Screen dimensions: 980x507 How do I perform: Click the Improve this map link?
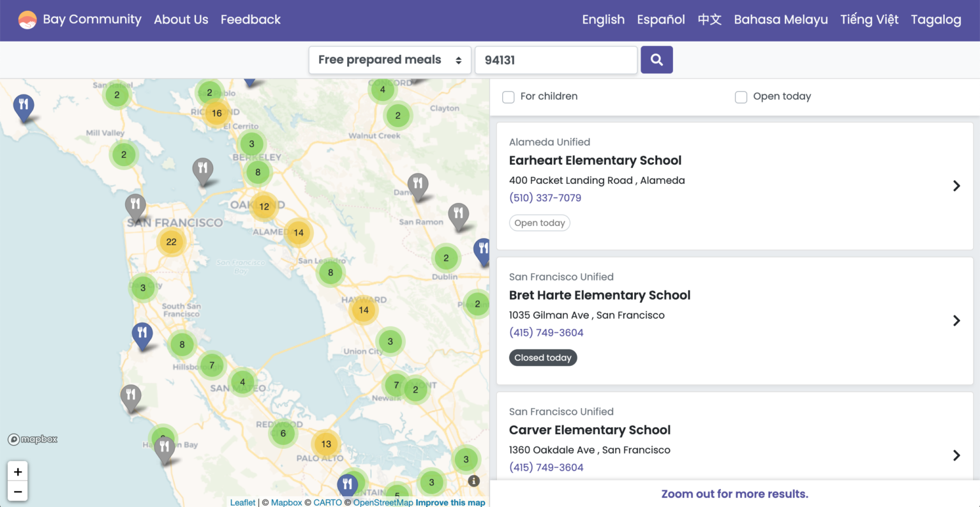click(x=450, y=503)
